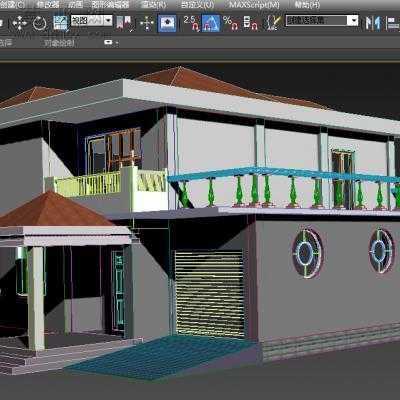This screenshot has height=400, width=400.
Task: Select the cyan balcony handrail
Action: point(283,174)
